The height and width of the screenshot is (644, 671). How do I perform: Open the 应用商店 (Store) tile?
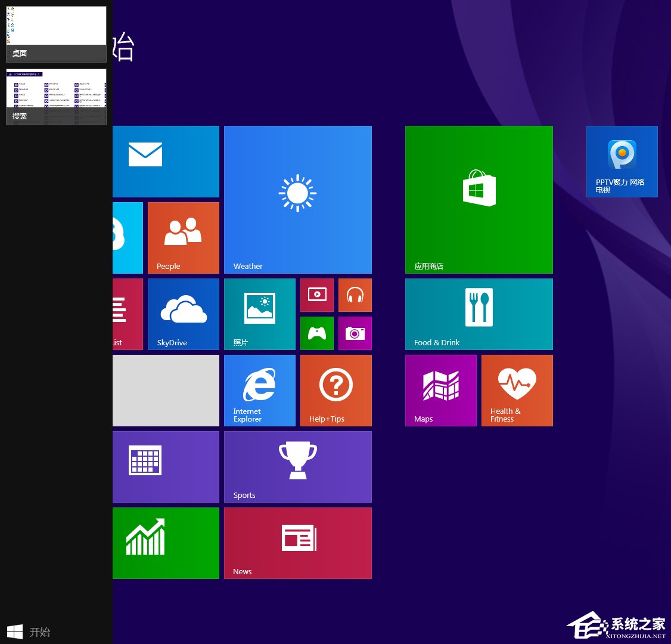[479, 199]
